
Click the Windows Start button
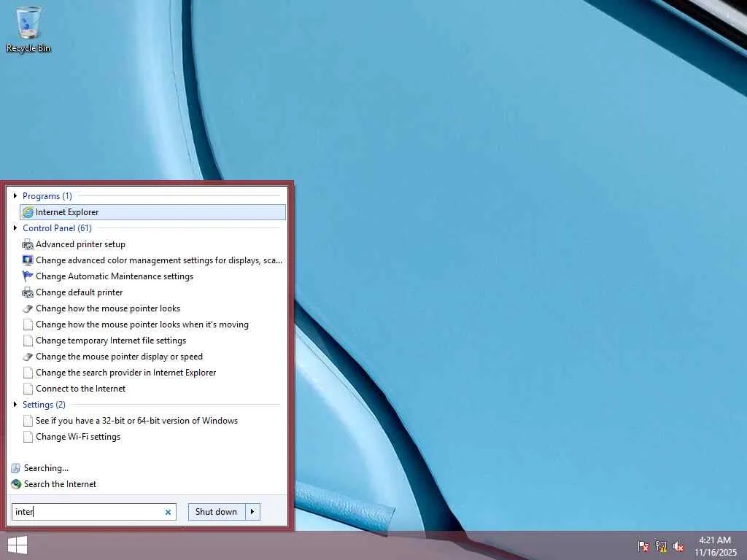point(18,545)
